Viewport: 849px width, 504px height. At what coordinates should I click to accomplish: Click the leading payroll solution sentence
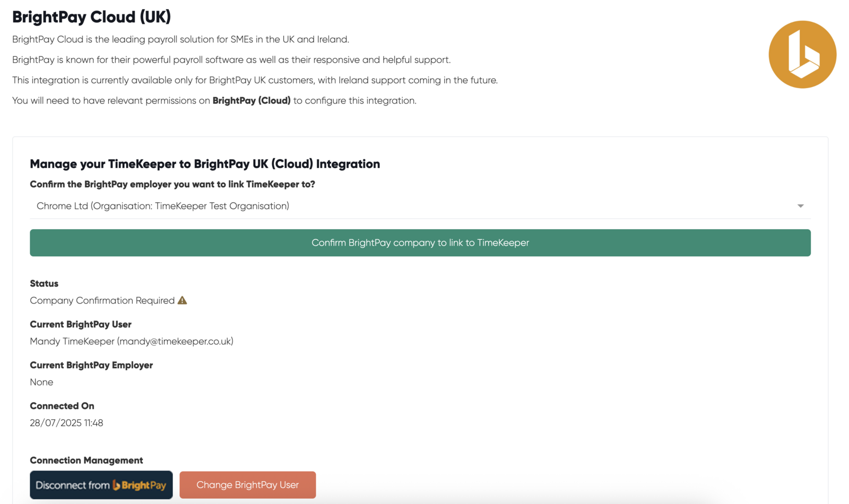[180, 39]
